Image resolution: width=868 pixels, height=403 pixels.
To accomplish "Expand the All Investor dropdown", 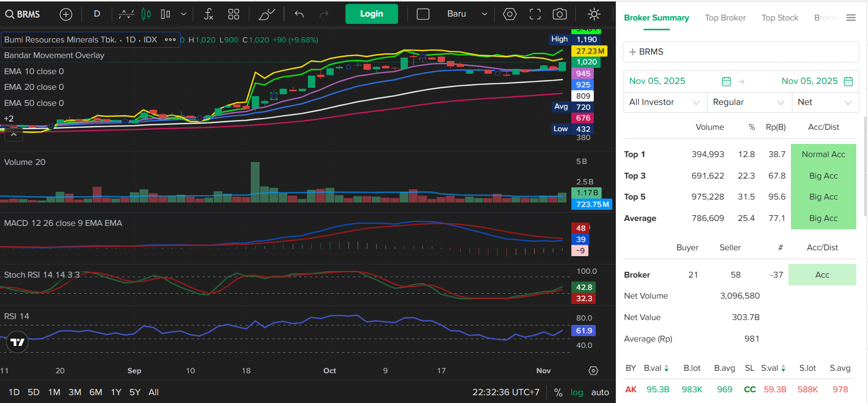I will pyautogui.click(x=665, y=102).
